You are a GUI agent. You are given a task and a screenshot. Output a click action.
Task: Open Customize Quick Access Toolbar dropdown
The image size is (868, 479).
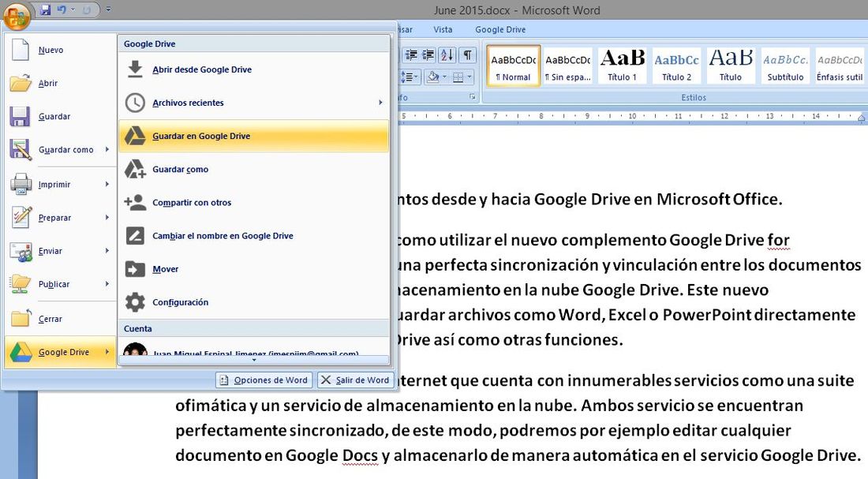(x=109, y=9)
